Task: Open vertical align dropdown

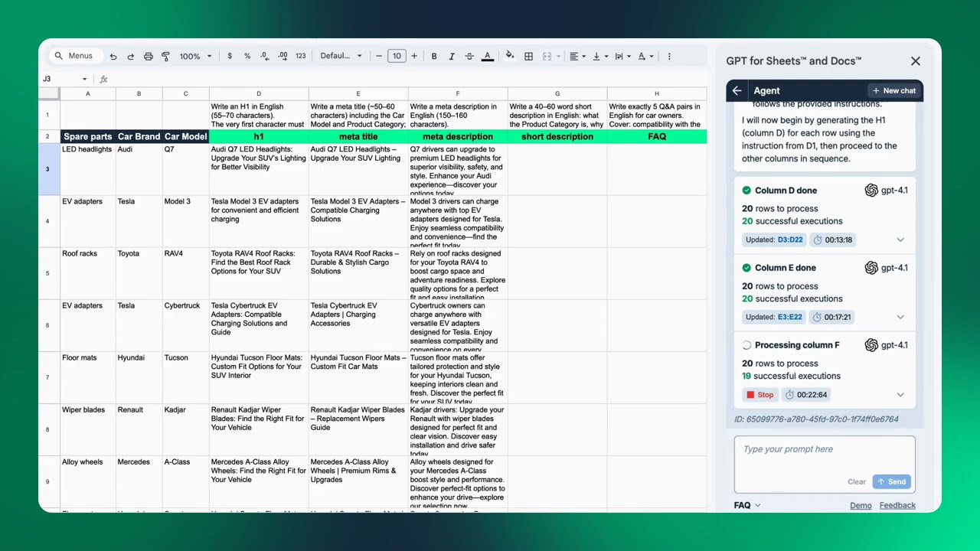Action: [x=600, y=56]
